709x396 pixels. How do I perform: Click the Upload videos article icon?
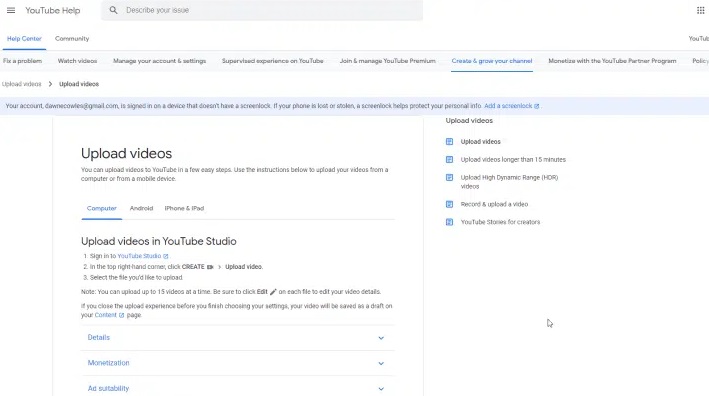tap(449, 141)
